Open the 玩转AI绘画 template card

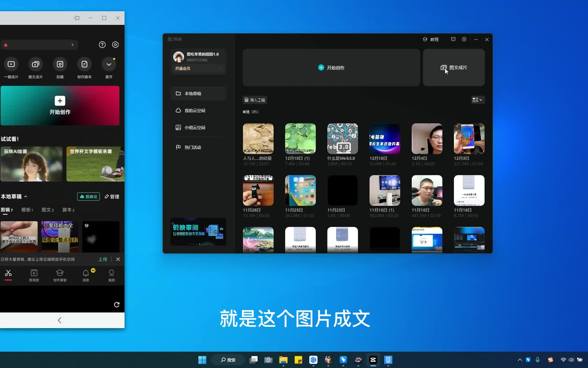pos(31,164)
